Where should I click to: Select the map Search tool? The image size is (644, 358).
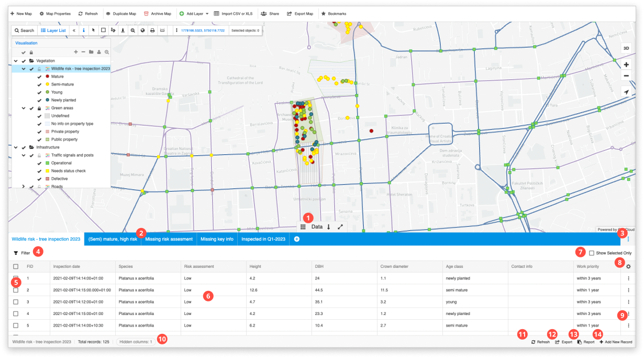(24, 30)
